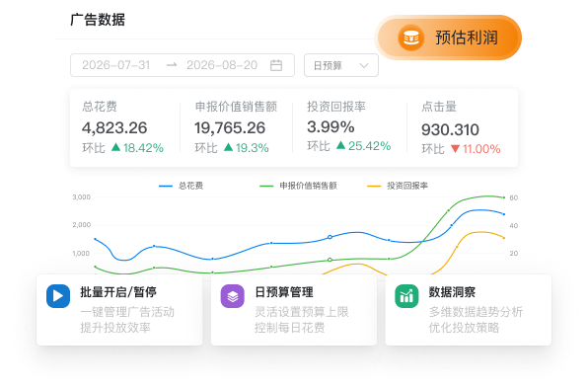Select the end date 2026-08-20 field
Viewport: 588px width, 388px height.
point(222,65)
